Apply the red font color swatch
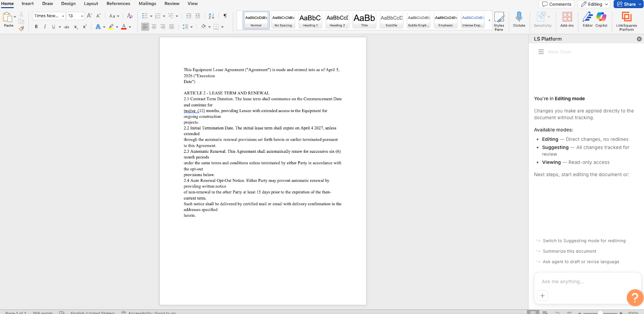This screenshot has width=644, height=314. pos(124,27)
